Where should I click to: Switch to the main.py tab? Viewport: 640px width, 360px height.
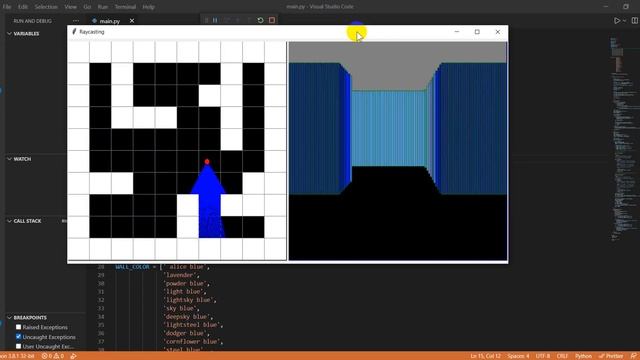coord(110,21)
